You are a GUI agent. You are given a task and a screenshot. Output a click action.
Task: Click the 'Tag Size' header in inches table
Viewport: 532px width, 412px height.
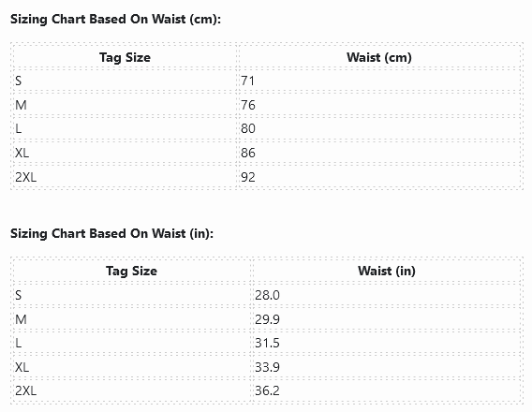pos(131,271)
